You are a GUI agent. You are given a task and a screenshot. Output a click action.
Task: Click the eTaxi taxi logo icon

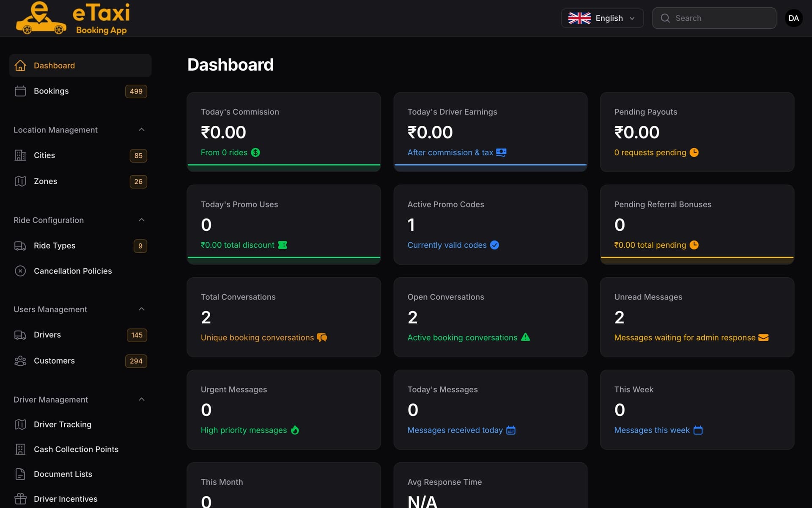point(41,18)
